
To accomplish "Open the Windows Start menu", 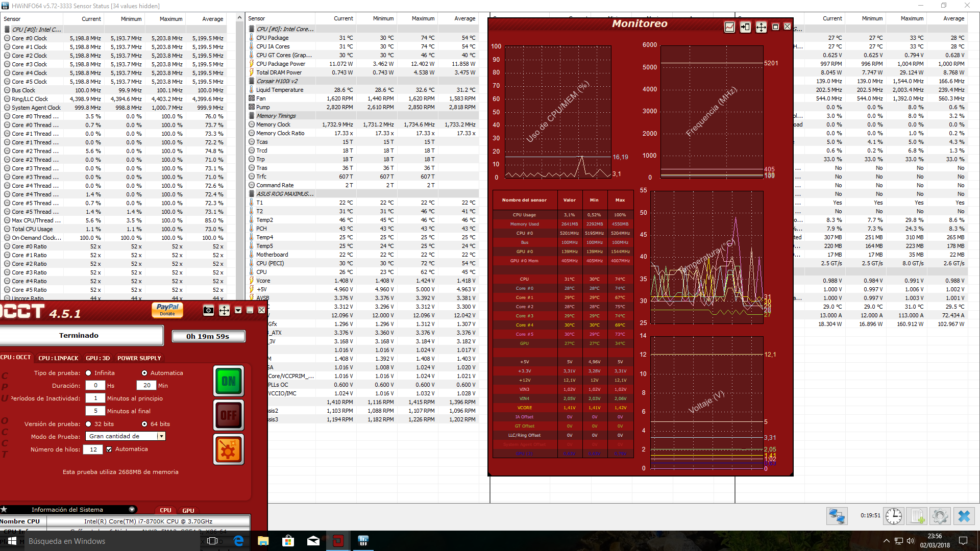I will [12, 541].
